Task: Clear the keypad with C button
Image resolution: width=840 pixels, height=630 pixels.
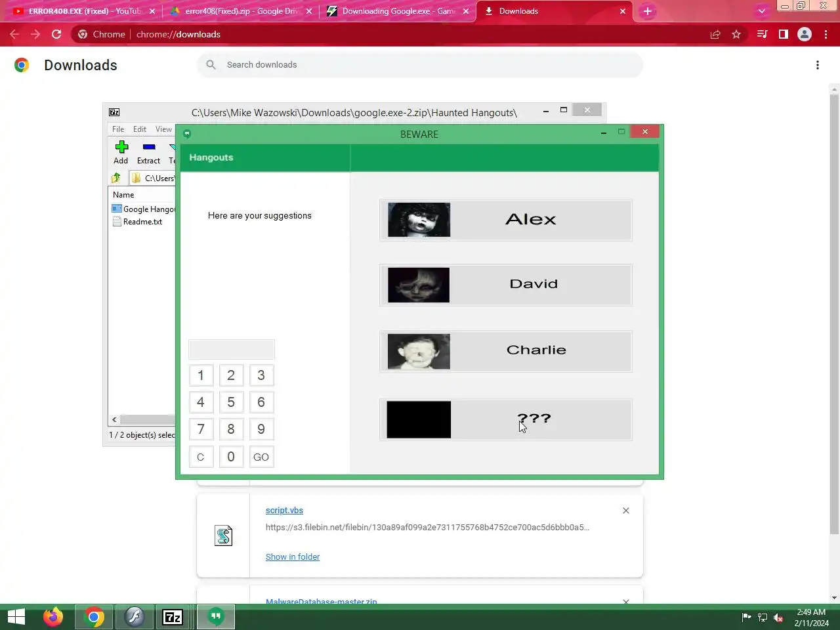Action: pos(201,457)
